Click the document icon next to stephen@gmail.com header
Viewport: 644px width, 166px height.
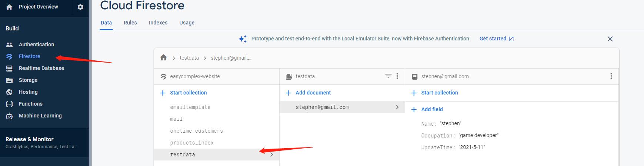tap(414, 76)
